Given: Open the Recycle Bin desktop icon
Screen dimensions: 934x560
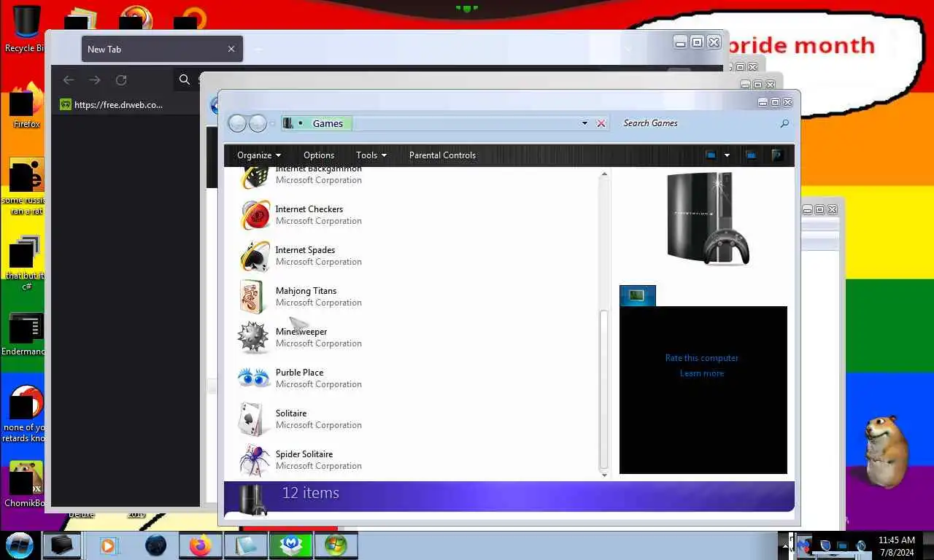Looking at the screenshot, I should (26, 29).
